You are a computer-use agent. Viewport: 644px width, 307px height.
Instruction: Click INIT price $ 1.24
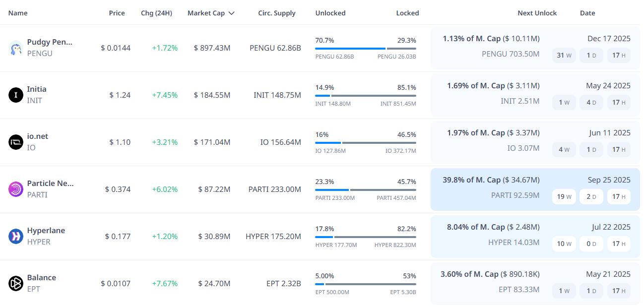coord(120,95)
